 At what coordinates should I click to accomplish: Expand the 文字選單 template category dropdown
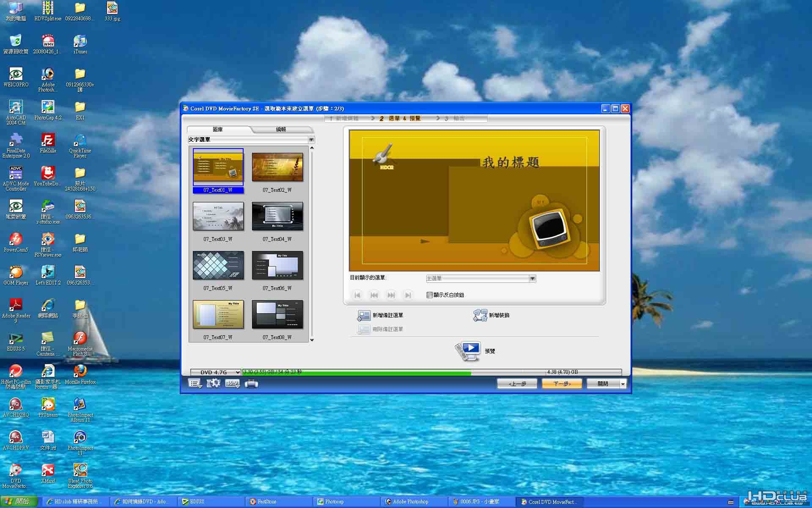311,140
